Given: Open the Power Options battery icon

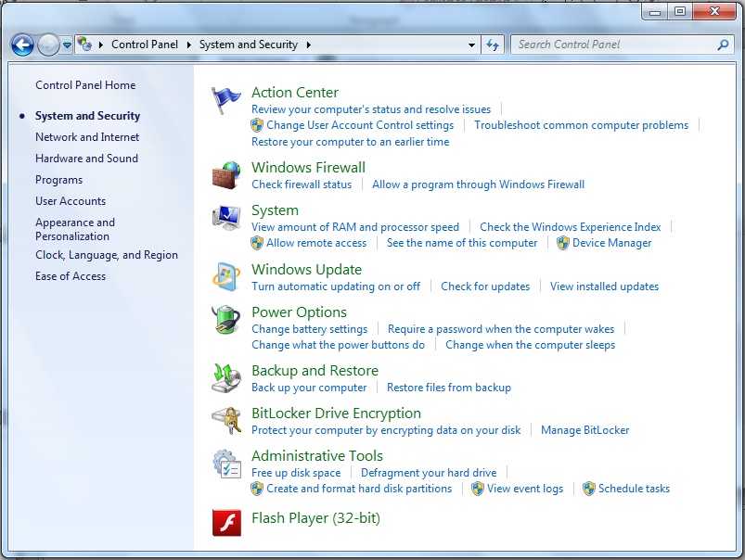Looking at the screenshot, I should coord(226,320).
